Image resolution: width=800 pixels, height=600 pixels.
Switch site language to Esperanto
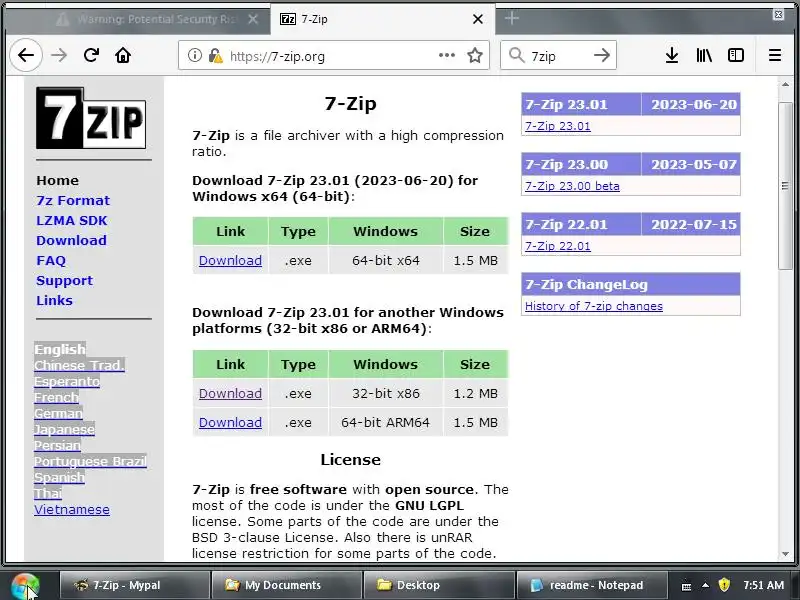click(x=67, y=382)
